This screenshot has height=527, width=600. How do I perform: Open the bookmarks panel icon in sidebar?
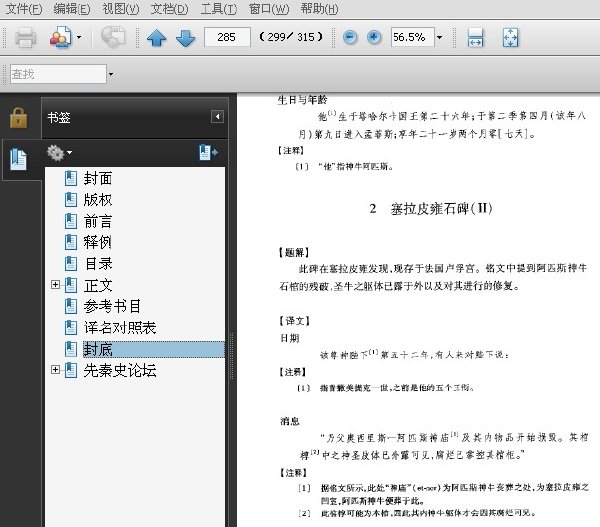(18, 159)
